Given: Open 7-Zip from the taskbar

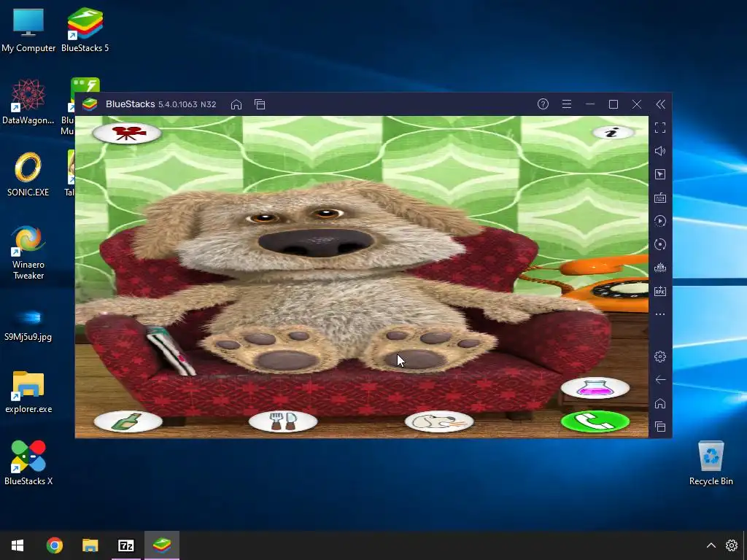Looking at the screenshot, I should coord(126,545).
